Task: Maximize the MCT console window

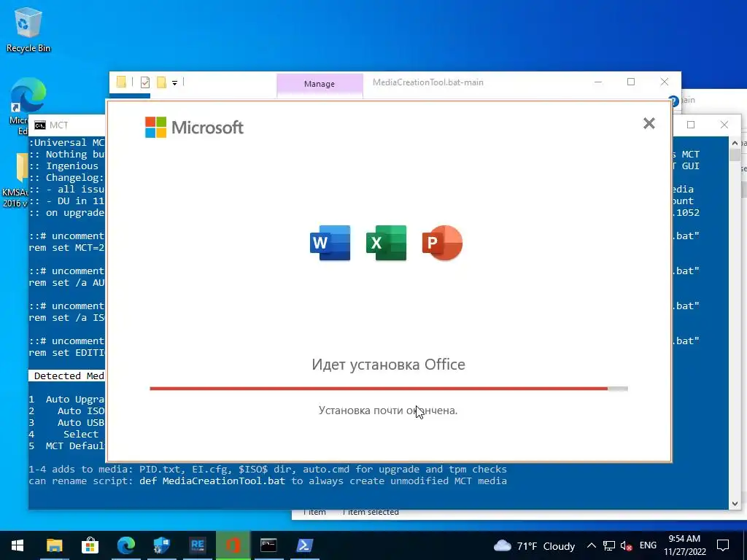Action: pyautogui.click(x=691, y=125)
